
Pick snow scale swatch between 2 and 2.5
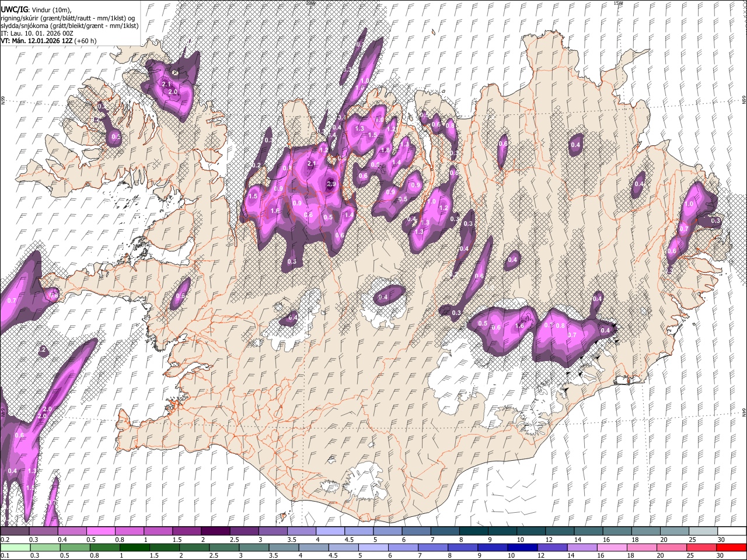coord(216,531)
